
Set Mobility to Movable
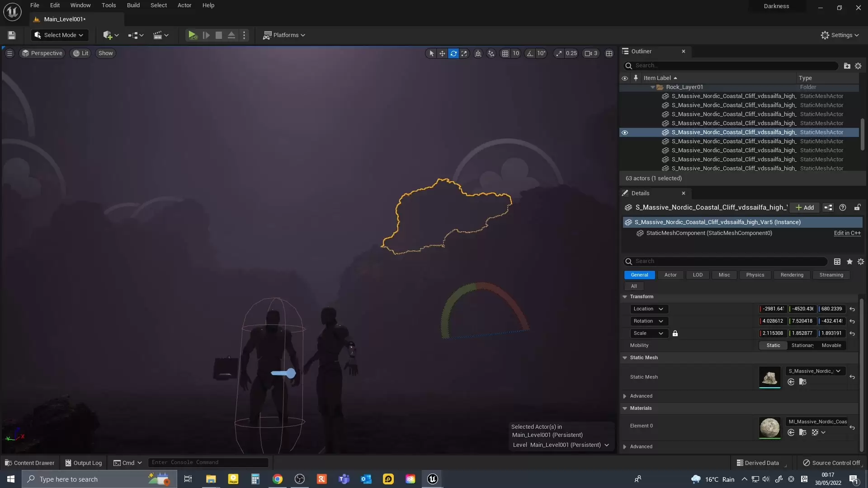tap(831, 346)
